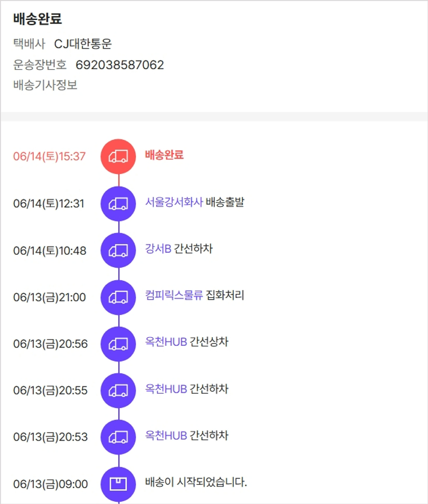Screen dimensions: 428x504
Task: Click the red delivery-complete truck icon
Action: tap(118, 156)
